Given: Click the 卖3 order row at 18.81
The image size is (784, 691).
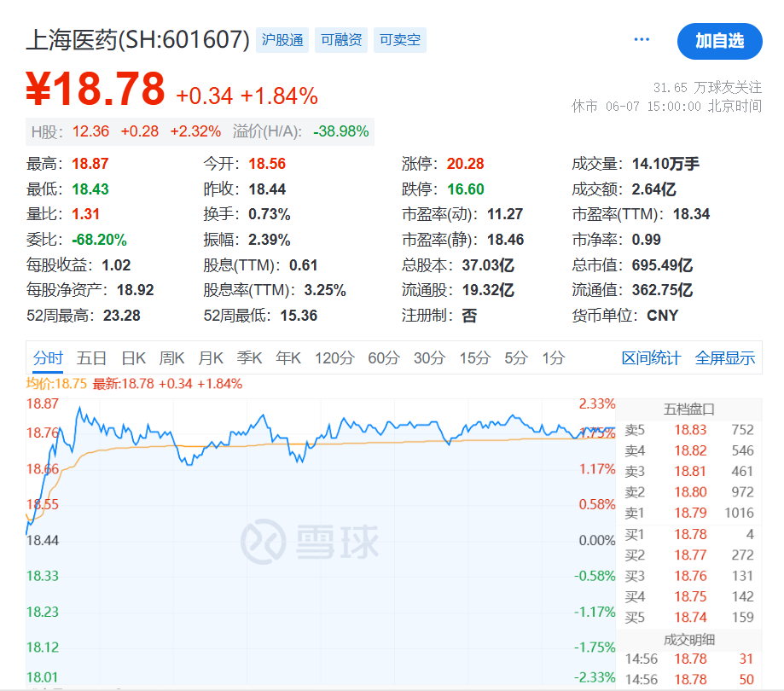Looking at the screenshot, I should 689,472.
